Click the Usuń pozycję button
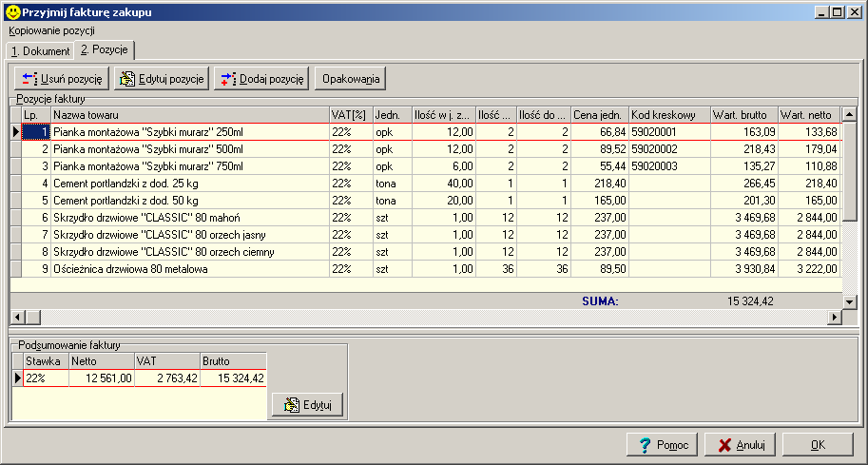Image resolution: width=868 pixels, height=465 pixels. click(62, 79)
